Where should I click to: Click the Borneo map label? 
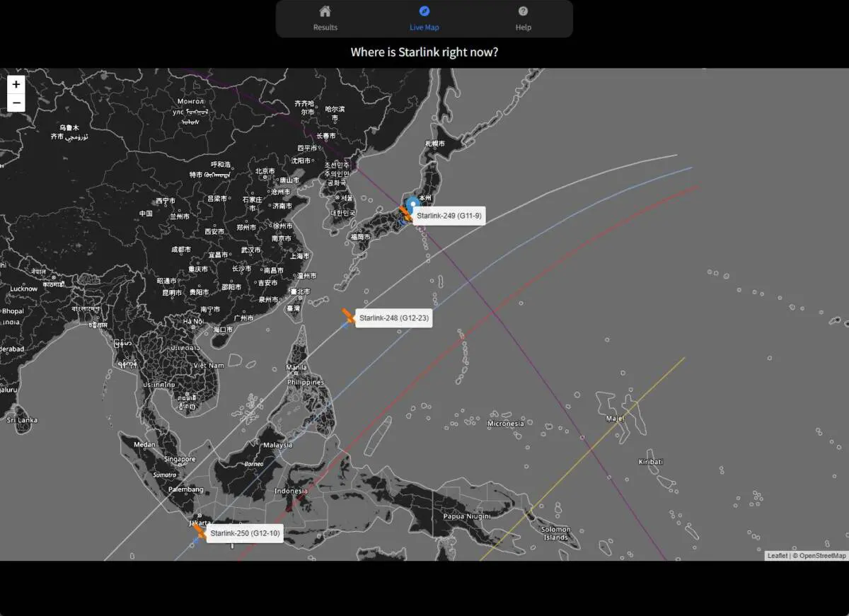(254, 464)
